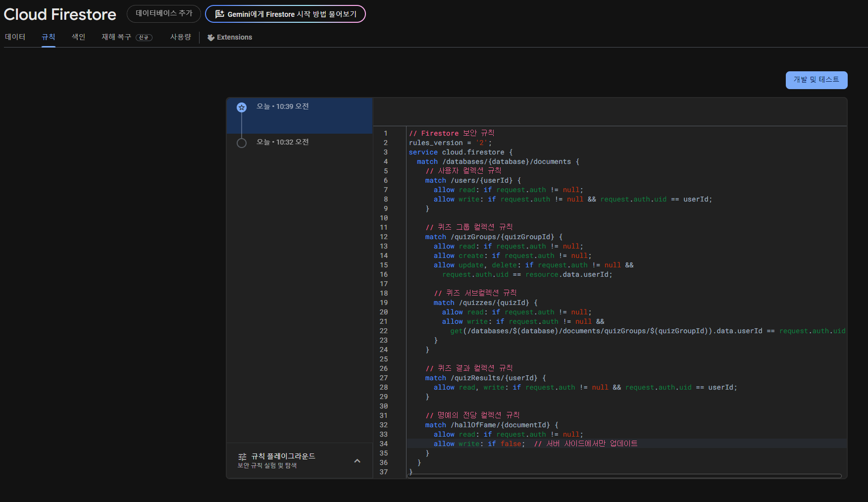
Task: Switch to the 규칙 tab
Action: [x=49, y=37]
